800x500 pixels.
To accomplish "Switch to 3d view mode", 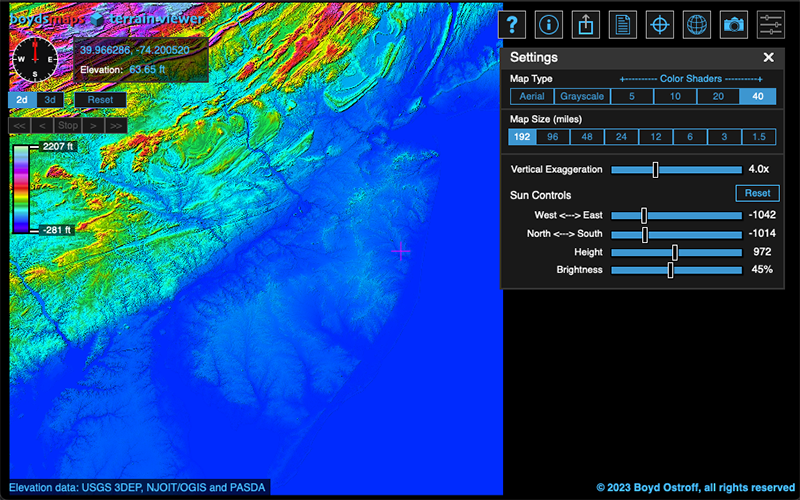I will tap(50, 100).
